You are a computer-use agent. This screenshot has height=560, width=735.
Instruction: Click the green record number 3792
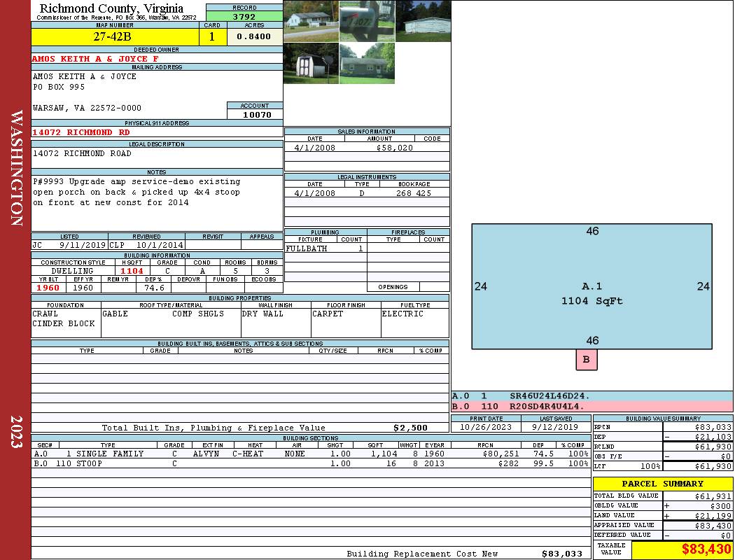pyautogui.click(x=244, y=17)
